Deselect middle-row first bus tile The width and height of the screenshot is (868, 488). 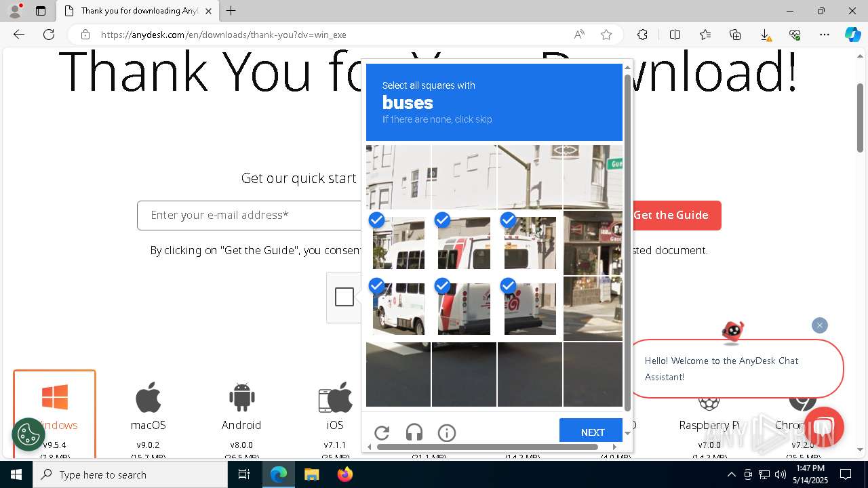coord(399,243)
